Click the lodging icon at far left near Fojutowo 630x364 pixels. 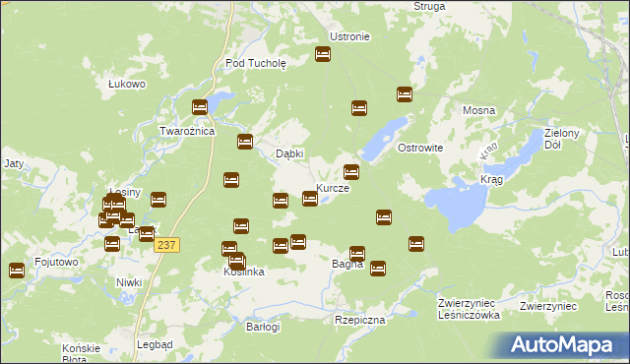(x=17, y=271)
